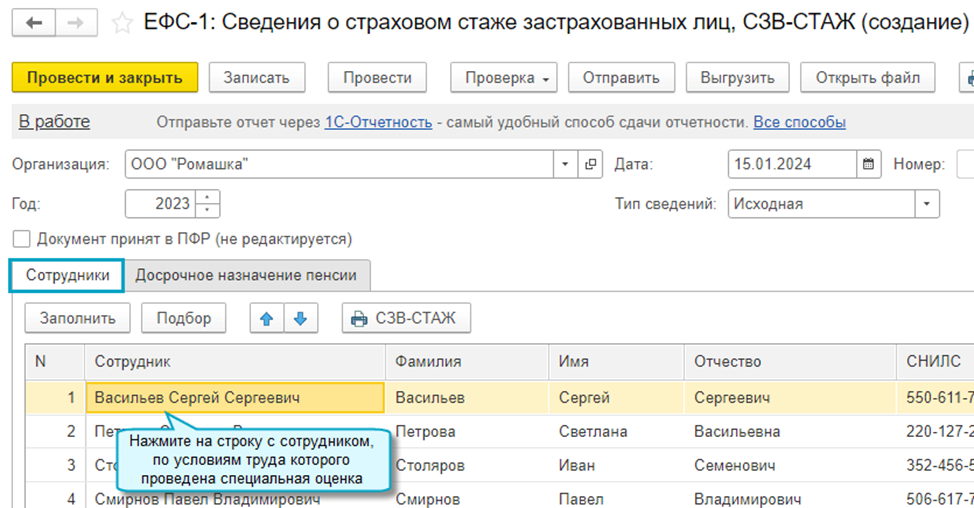Open the Тип сведений dropdown
Viewport: 974px width, 508px height.
point(928,204)
